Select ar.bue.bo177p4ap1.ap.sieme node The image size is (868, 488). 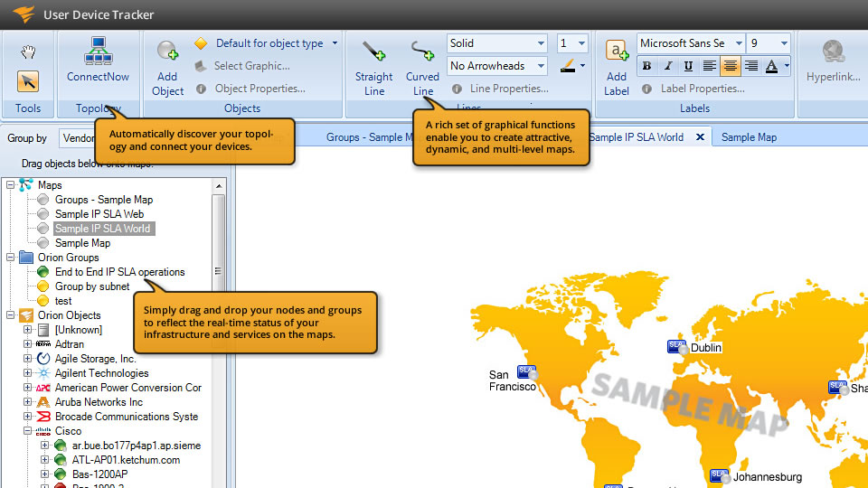(x=137, y=446)
